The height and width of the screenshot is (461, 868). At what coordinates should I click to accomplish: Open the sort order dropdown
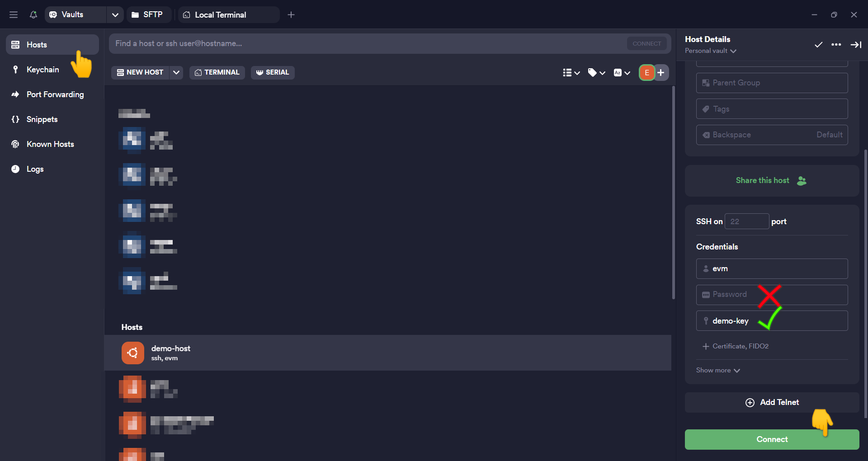click(x=622, y=72)
